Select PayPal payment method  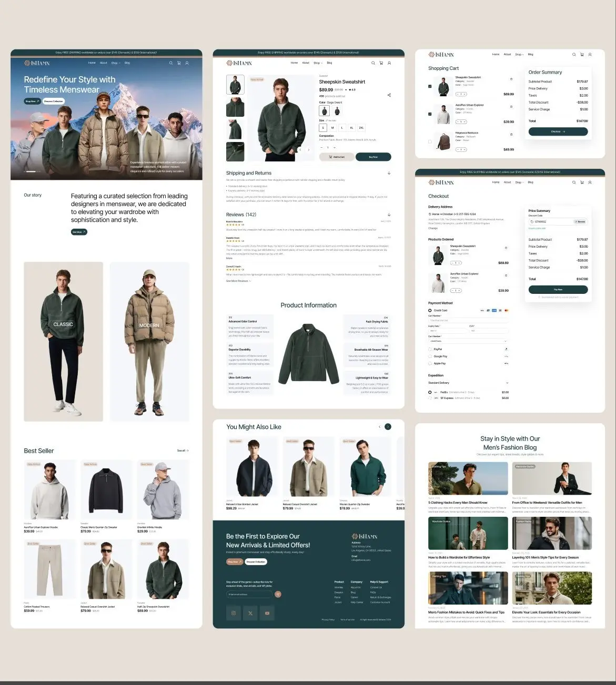pos(430,349)
